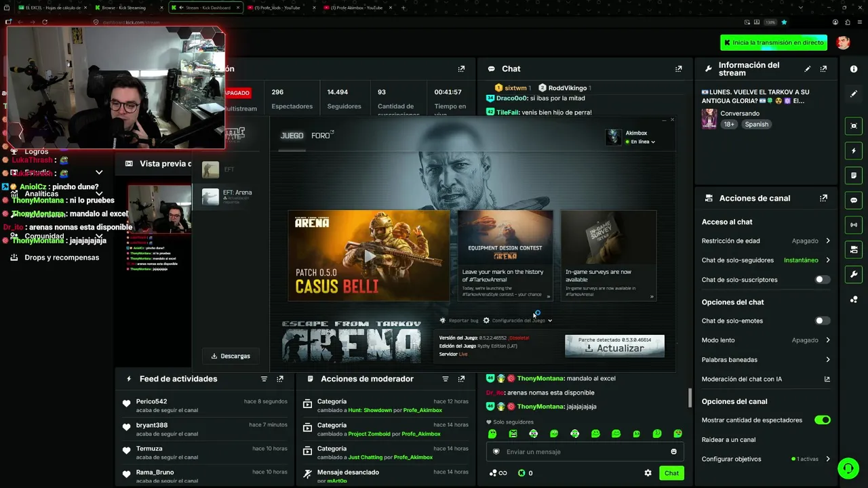Filter the Acciones de moderador list

point(445,379)
